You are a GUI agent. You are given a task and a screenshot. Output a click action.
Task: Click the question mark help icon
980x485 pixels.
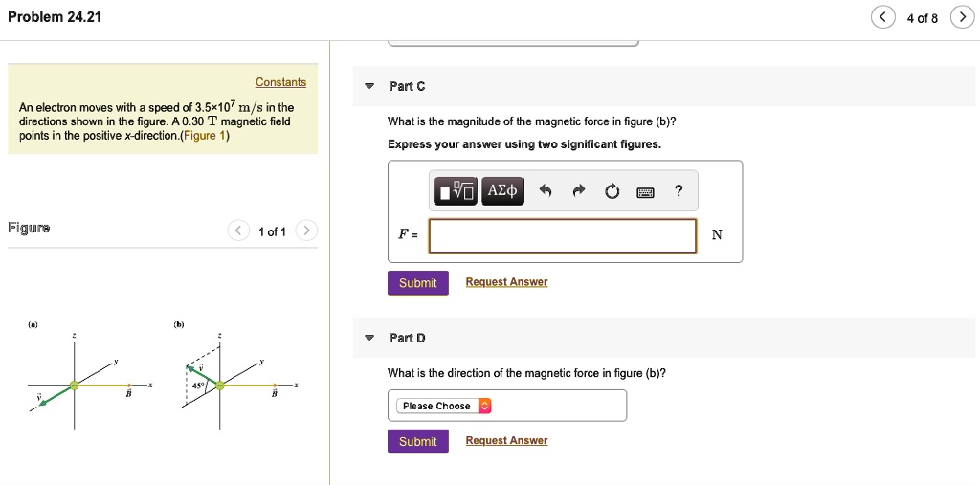679,190
